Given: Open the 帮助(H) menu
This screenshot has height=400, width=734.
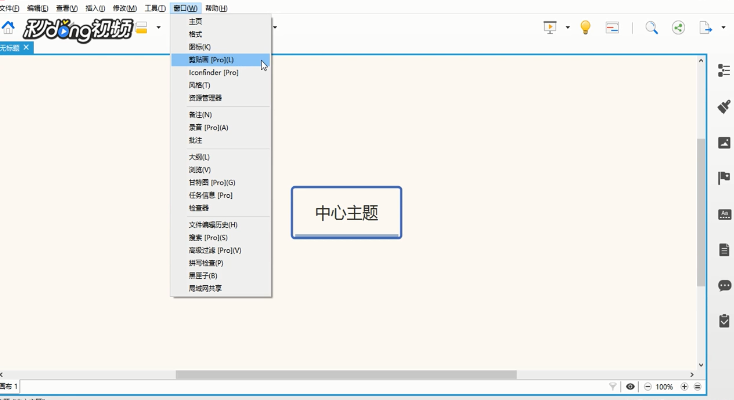Looking at the screenshot, I should pyautogui.click(x=216, y=8).
